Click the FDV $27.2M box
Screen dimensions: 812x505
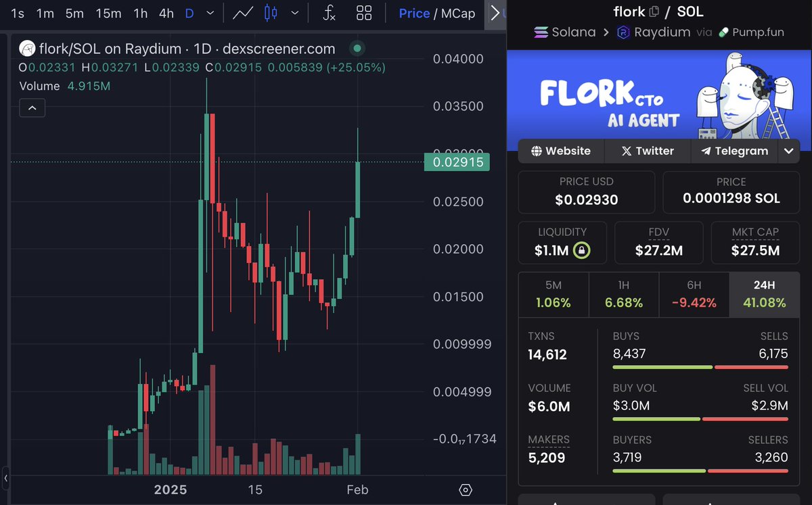coord(659,243)
